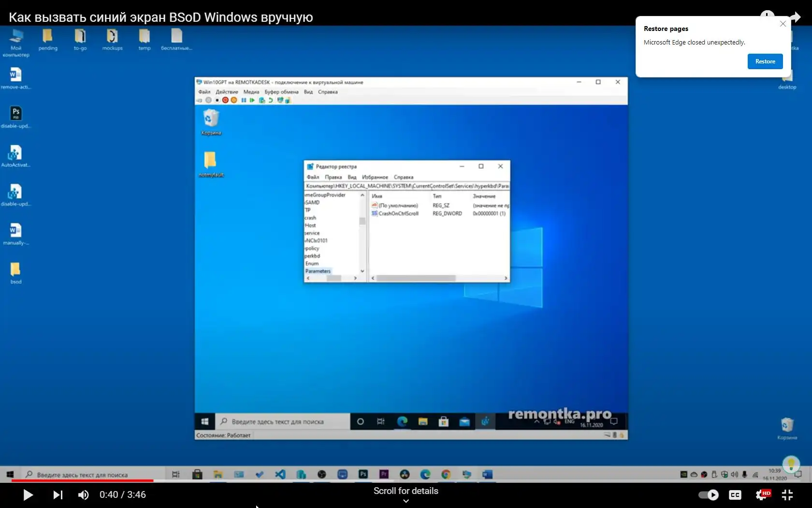Select the to-go folder on host desktop
This screenshot has width=812, height=508.
80,39
